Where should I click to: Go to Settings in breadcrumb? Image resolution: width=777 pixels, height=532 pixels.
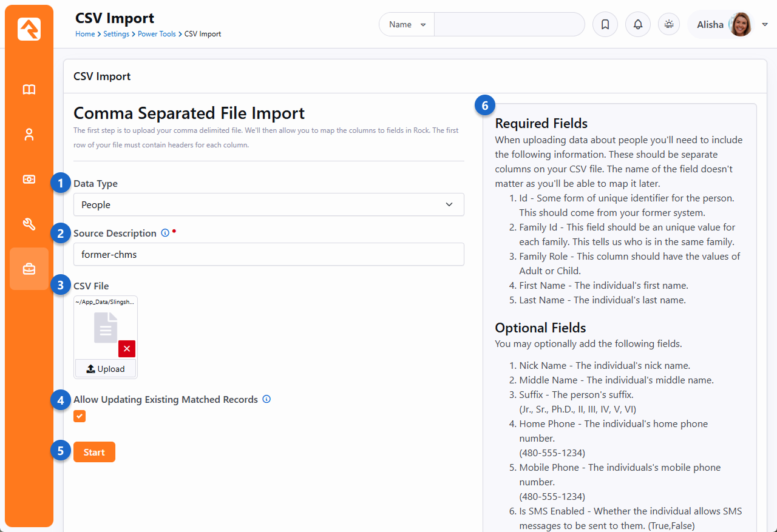point(116,34)
